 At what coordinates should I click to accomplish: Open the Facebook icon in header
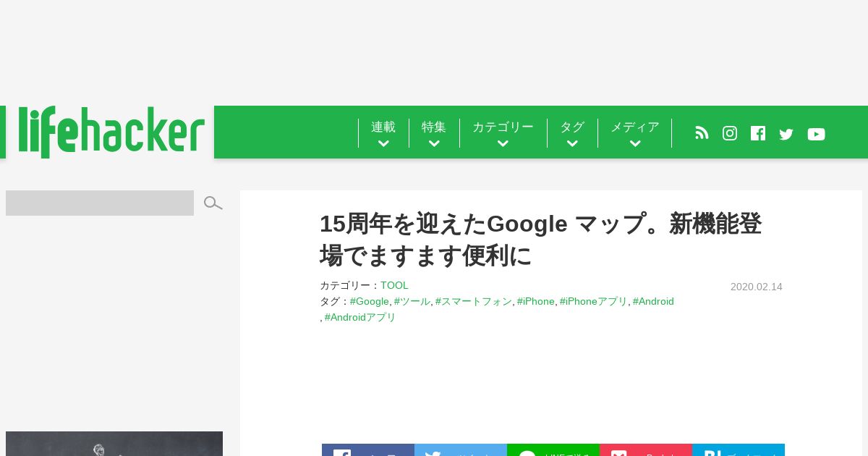(x=758, y=133)
